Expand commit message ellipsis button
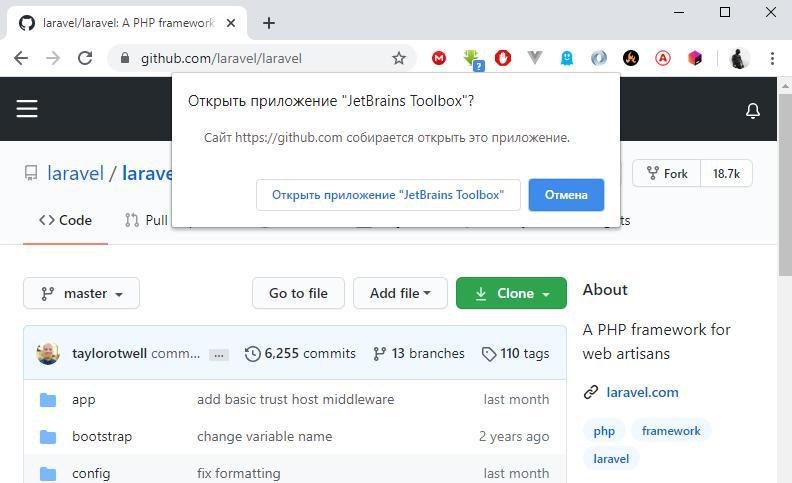Viewport: 792px width, 483px height. pos(219,355)
